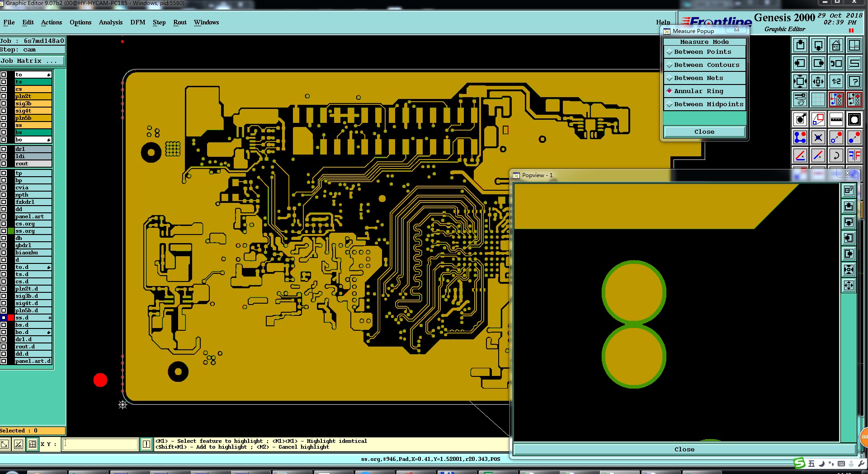868x474 pixels.
Task: Click the delete feature X icon
Action: (x=818, y=137)
